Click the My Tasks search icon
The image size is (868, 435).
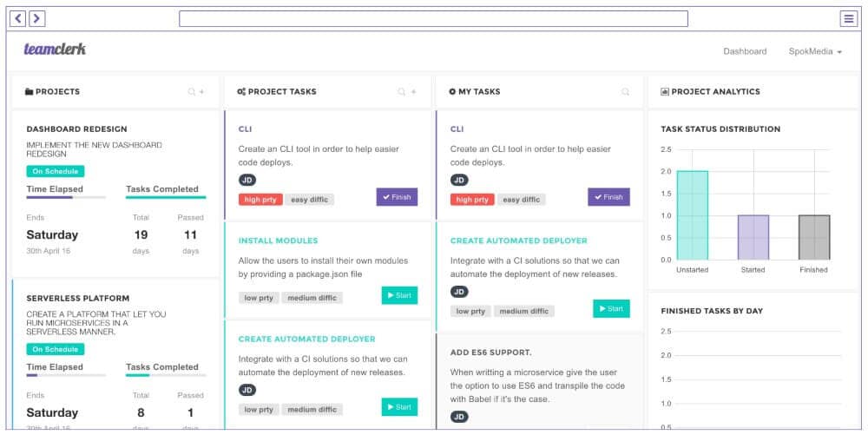[x=625, y=91]
